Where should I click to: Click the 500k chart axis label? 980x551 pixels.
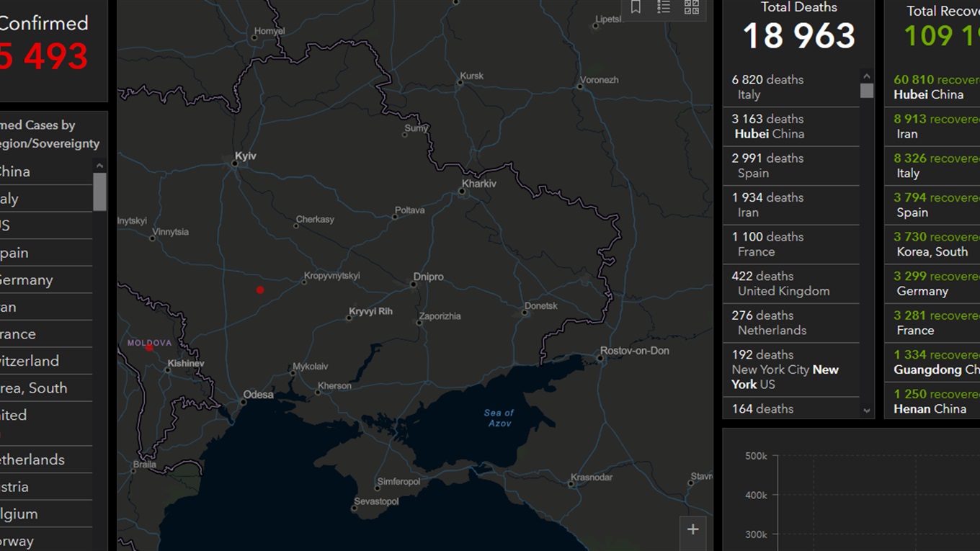pos(756,456)
